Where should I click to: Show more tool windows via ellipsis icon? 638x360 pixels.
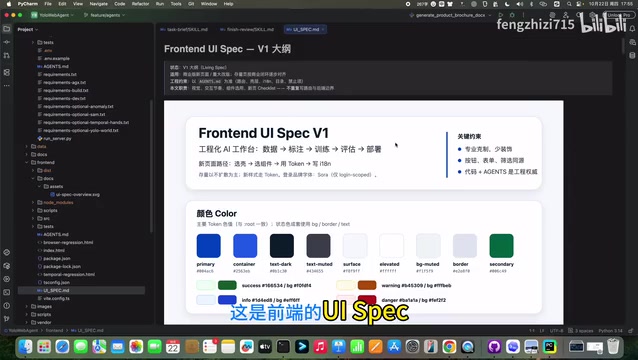pos(7,85)
